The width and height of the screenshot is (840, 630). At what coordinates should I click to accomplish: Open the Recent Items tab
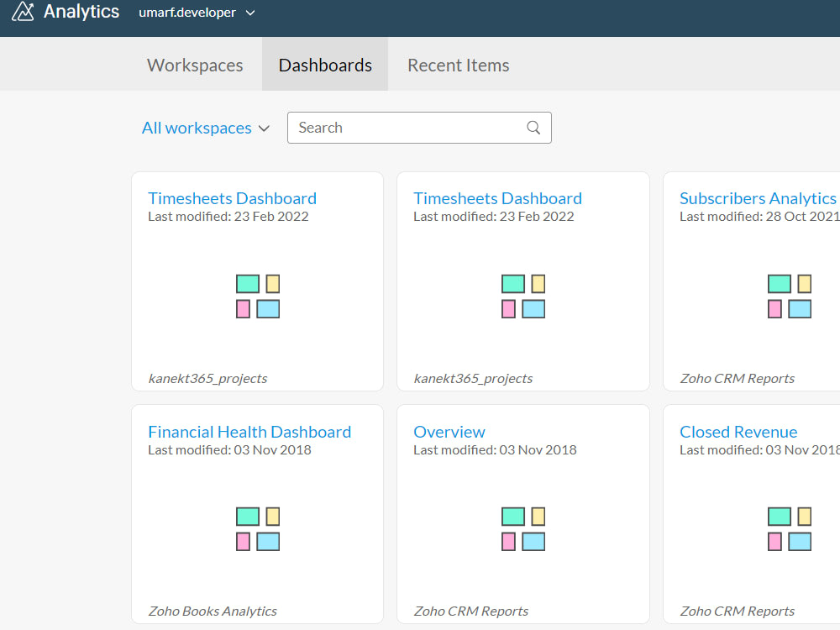[x=458, y=65]
